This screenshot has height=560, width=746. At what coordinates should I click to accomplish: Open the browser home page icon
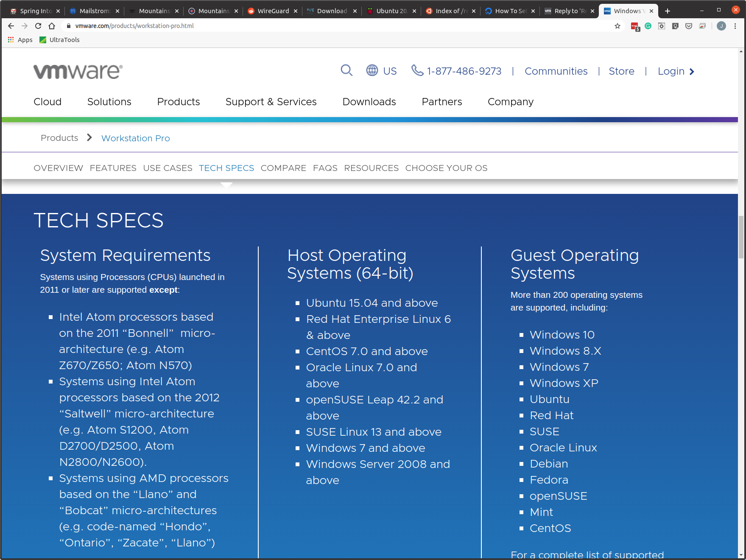click(52, 26)
